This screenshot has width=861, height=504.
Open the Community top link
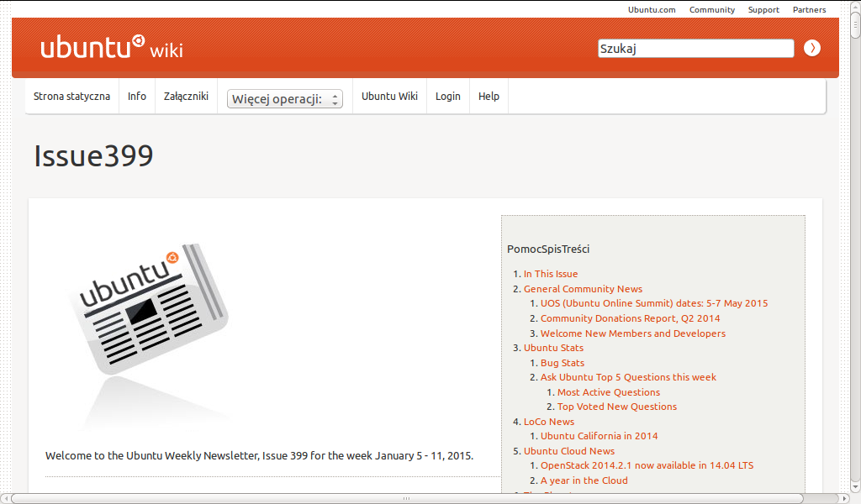[712, 10]
